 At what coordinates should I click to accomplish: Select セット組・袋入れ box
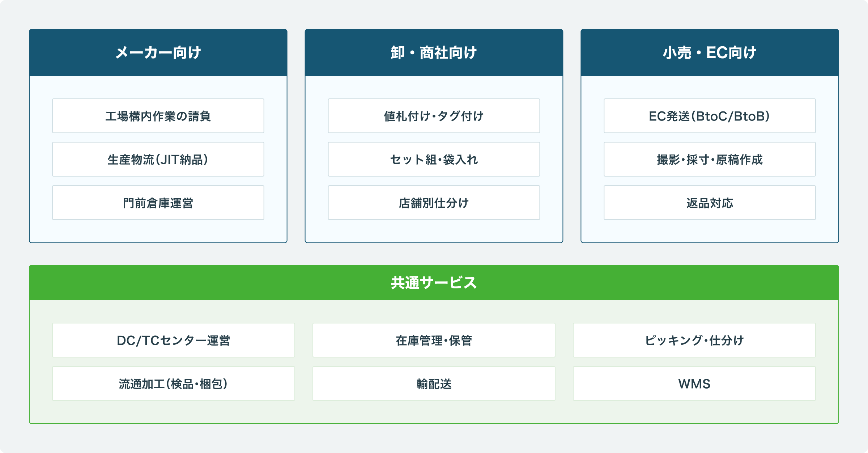coord(434,160)
